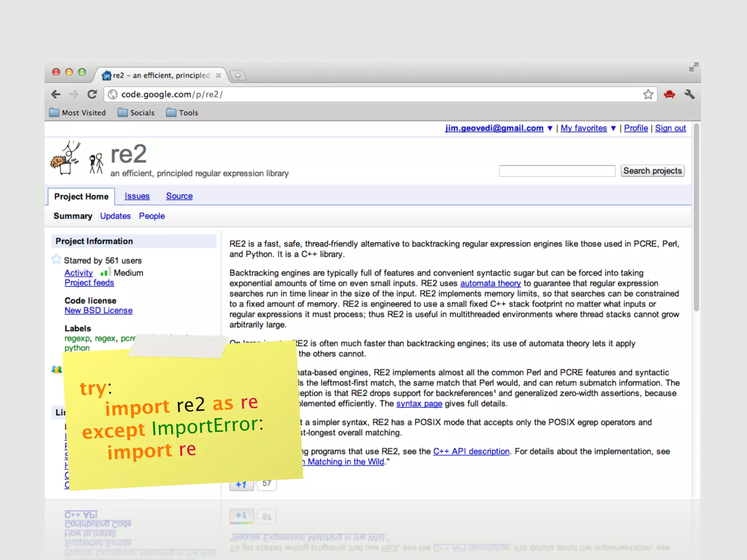Switch to the Source tab
Image resolution: width=747 pixels, height=560 pixels.
(x=179, y=196)
